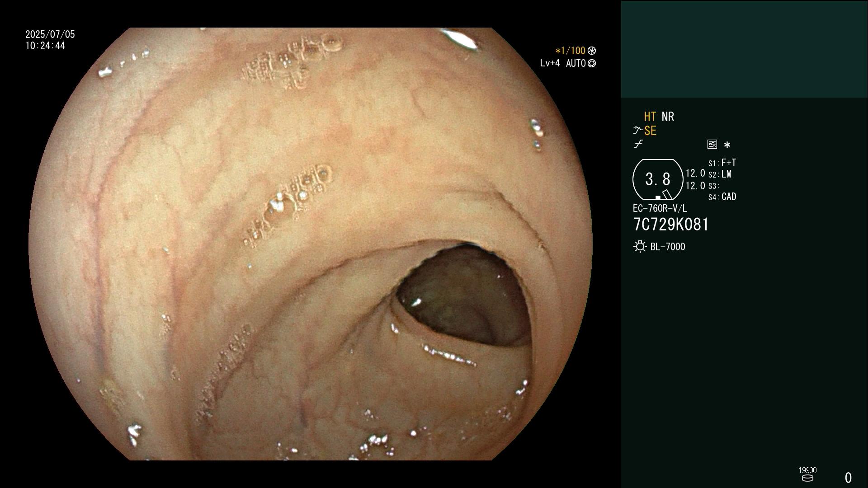Click the white asterisk beside the sliders icon
Image resolution: width=868 pixels, height=488 pixels.
pyautogui.click(x=727, y=145)
